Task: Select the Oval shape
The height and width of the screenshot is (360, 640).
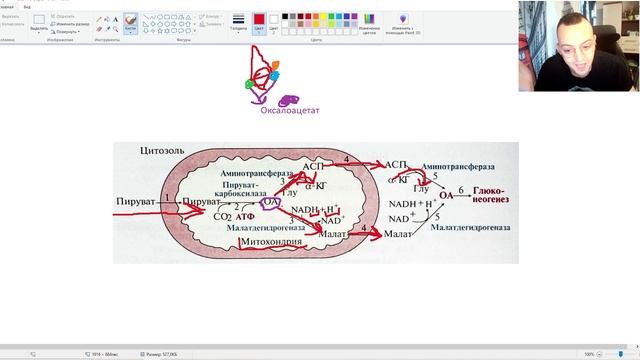Action: [x=160, y=18]
